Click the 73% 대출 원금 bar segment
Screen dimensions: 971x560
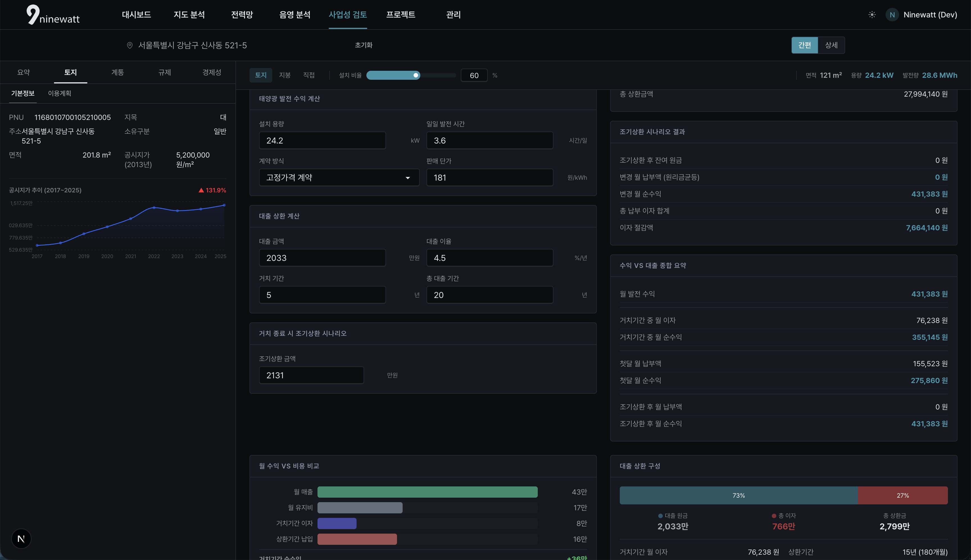(x=739, y=495)
